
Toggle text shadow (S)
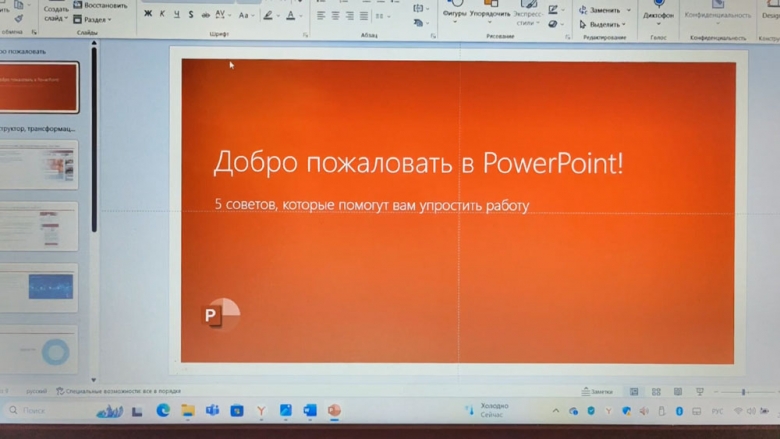coord(191,15)
